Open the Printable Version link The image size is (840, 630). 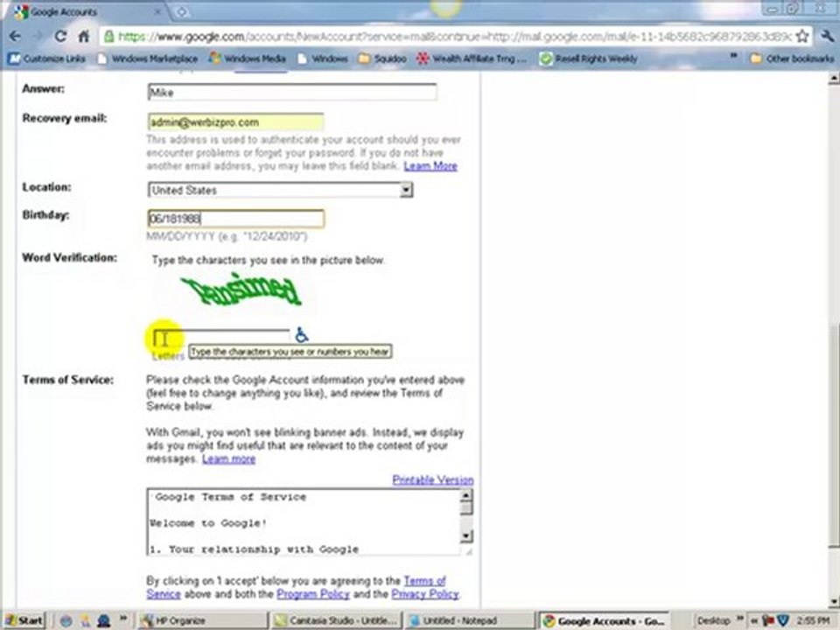(x=433, y=480)
